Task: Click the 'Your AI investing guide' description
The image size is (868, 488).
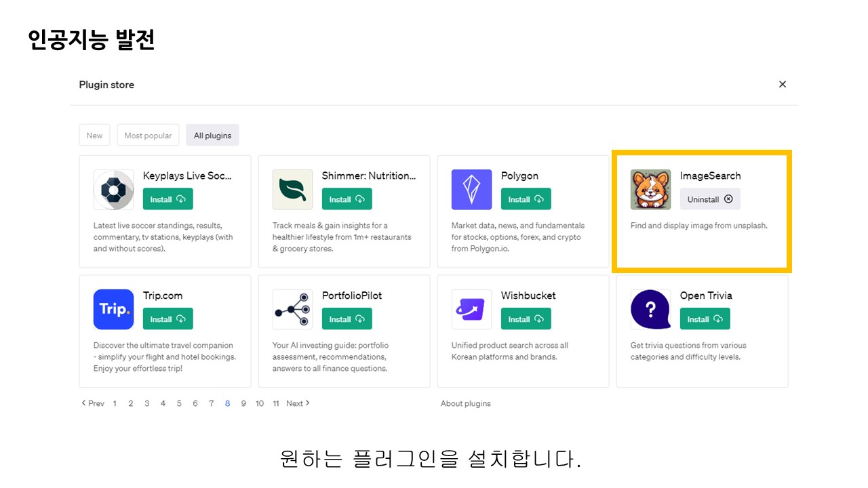Action: (x=331, y=357)
